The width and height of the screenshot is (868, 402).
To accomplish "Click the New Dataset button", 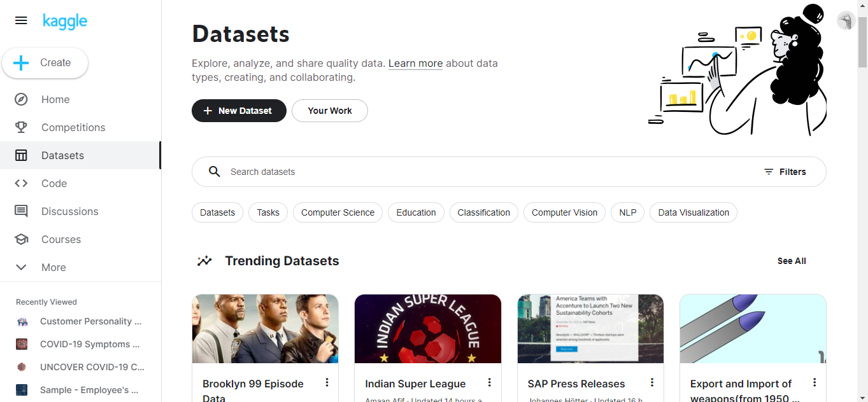I will [239, 110].
